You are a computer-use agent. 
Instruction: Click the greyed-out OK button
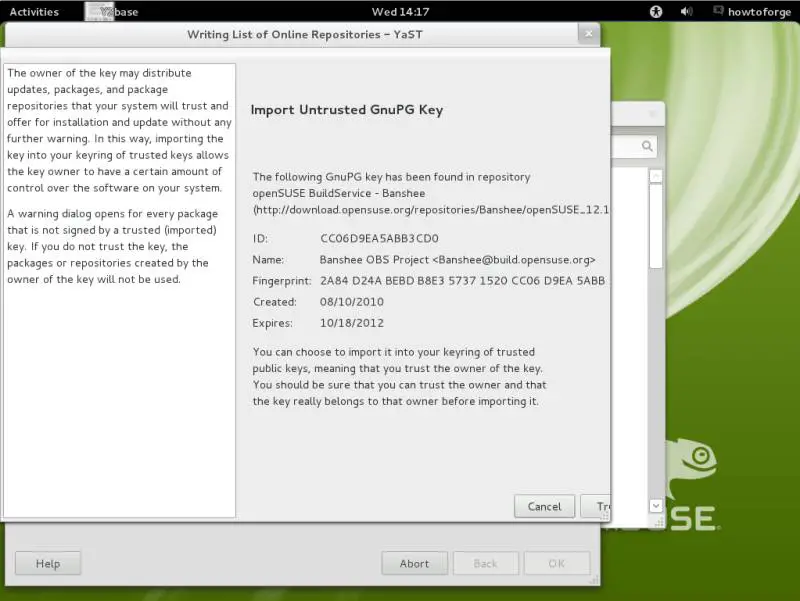click(556, 563)
